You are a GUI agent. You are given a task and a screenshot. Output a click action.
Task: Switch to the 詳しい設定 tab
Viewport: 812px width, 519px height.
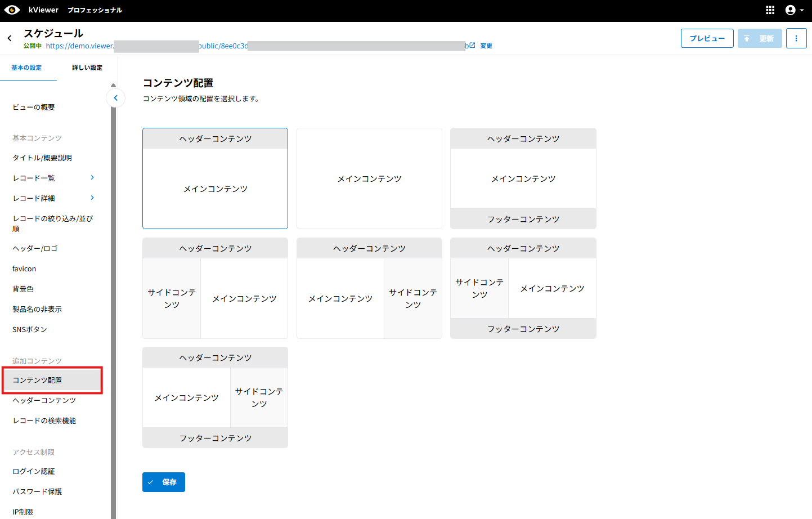(x=87, y=68)
